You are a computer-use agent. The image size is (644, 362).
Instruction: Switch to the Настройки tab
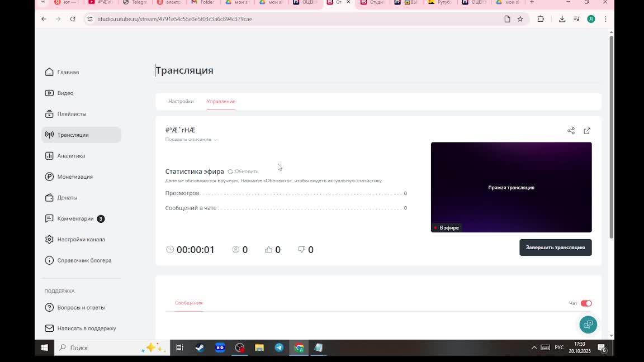[x=181, y=101]
